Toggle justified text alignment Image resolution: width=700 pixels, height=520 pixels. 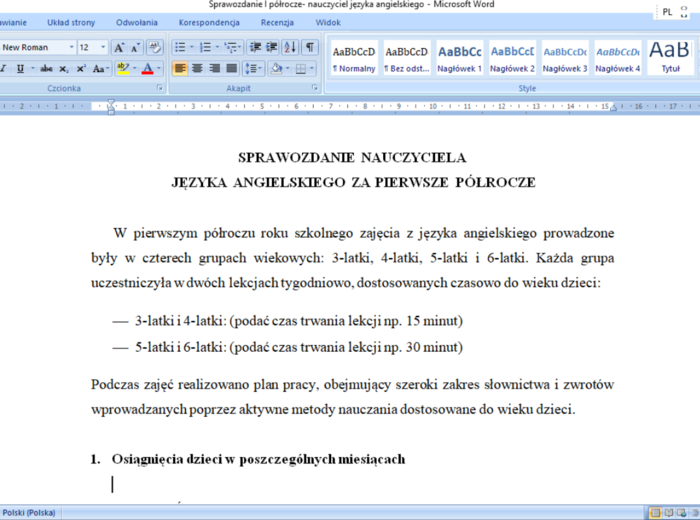(x=232, y=69)
